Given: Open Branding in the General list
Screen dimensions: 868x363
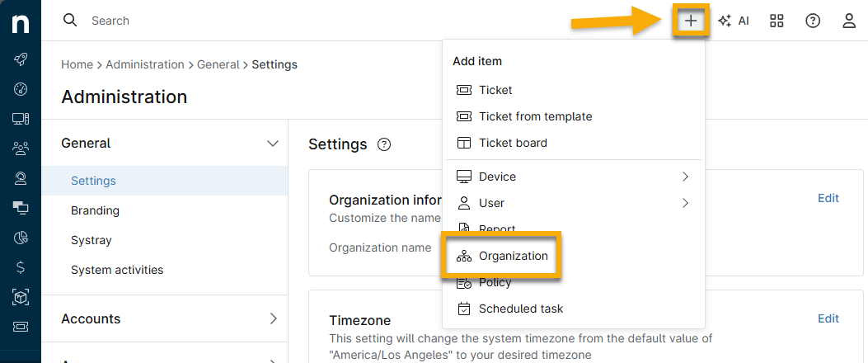Looking at the screenshot, I should 95,210.
